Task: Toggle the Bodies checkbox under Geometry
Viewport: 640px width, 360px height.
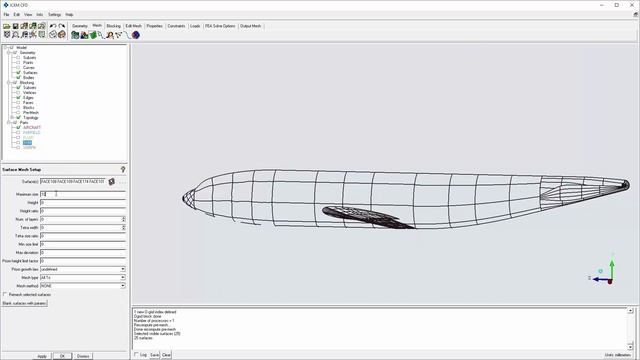Action: tap(18, 78)
